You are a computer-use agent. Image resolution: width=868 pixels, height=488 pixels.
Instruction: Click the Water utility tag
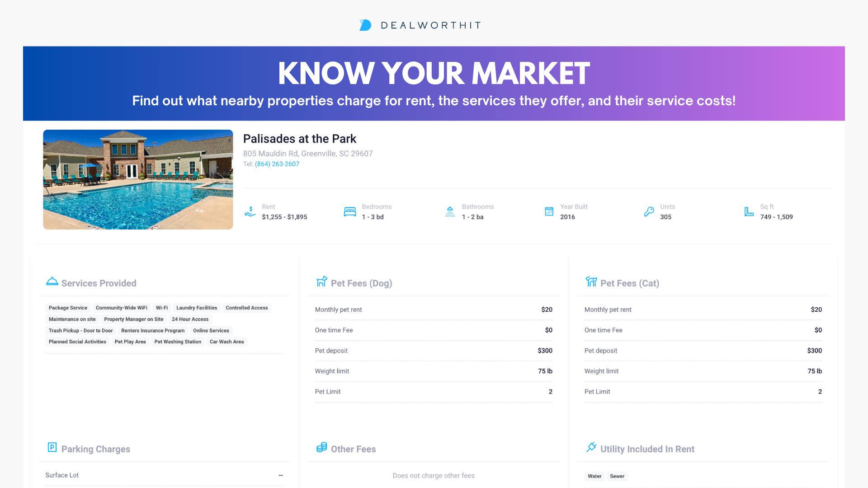coord(594,476)
